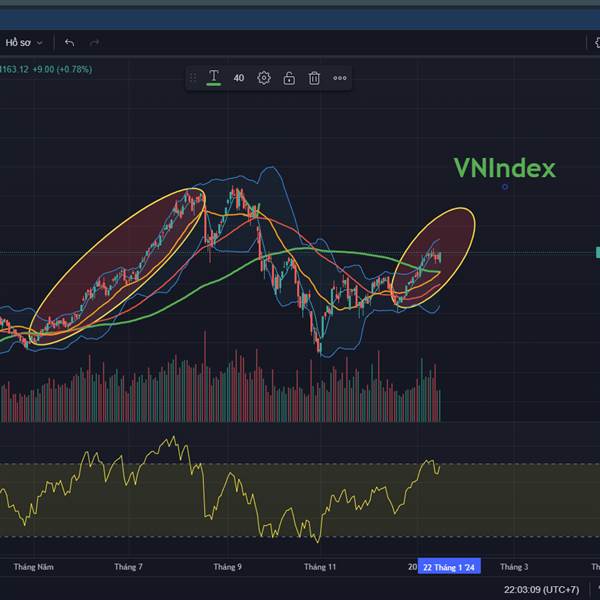Click the Tháng 3 axis label
This screenshot has width=600, height=600.
(514, 567)
